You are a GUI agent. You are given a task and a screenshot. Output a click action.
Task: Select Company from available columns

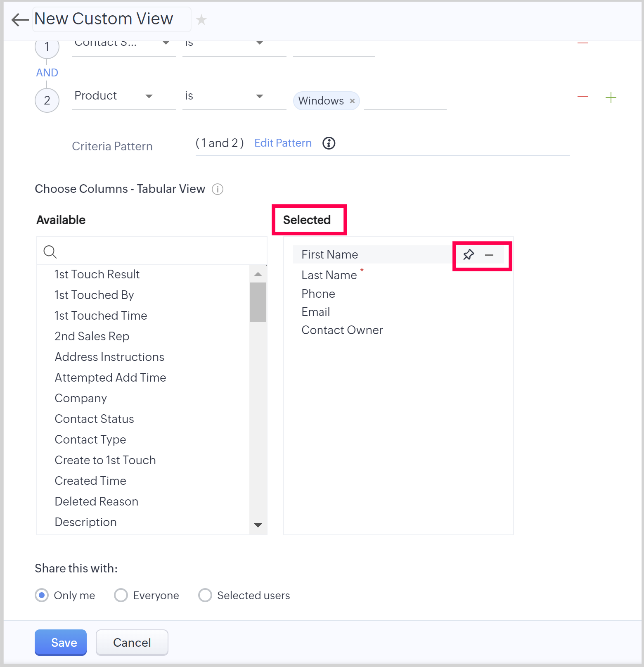coord(81,398)
